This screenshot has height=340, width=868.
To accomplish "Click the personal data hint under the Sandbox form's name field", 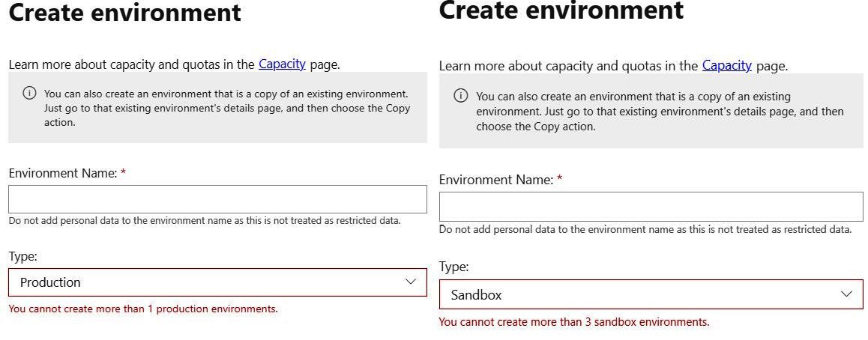I will (645, 229).
